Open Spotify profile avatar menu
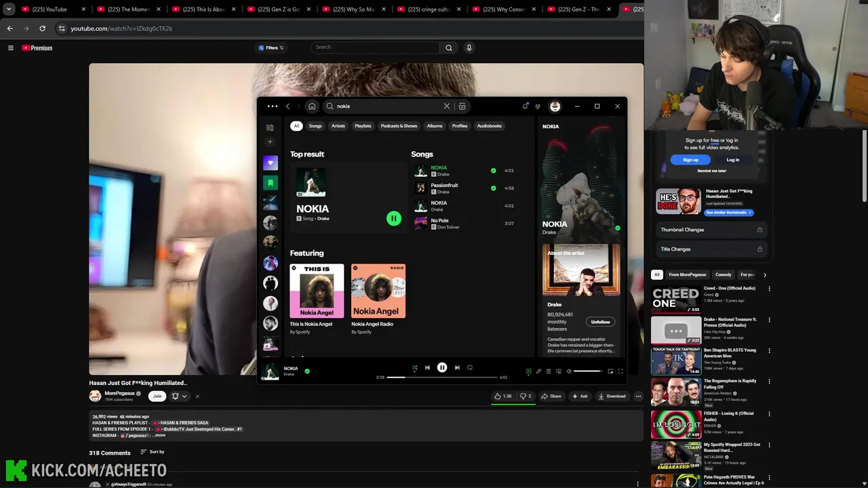868x488 pixels. point(555,106)
